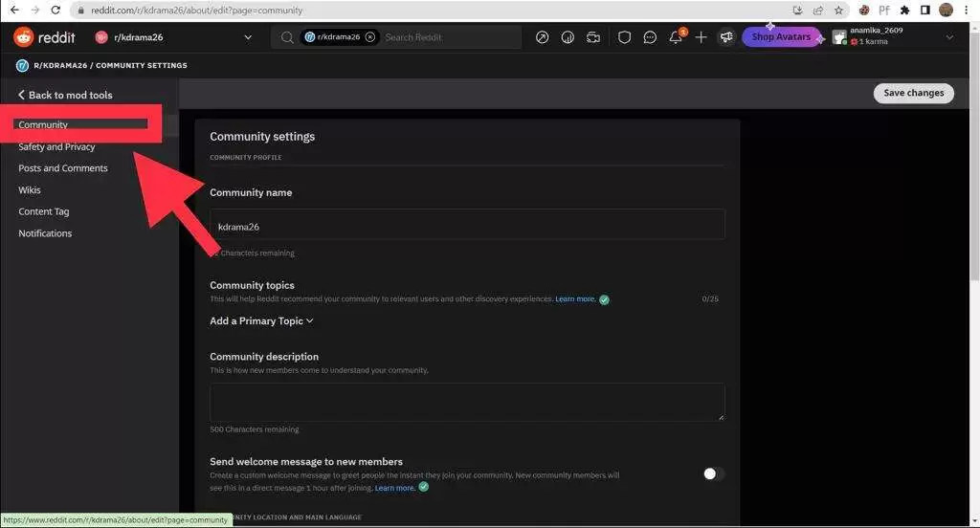Open the Extensions puzzle icon
This screenshot has width=980, height=528.
pos(905,10)
